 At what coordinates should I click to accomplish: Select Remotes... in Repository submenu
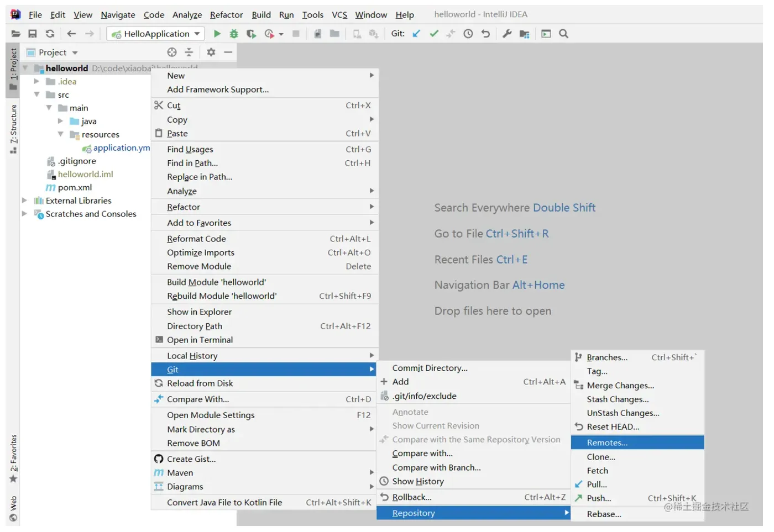pyautogui.click(x=637, y=443)
